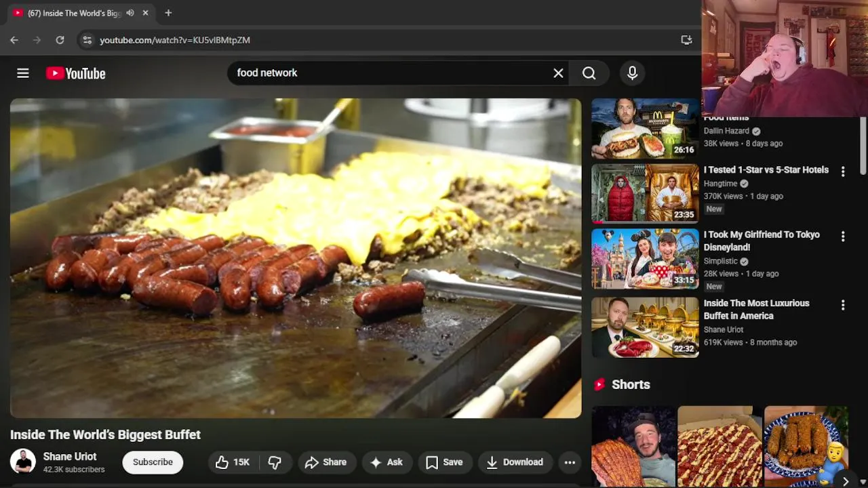Subscribe to Shane Uriot
This screenshot has width=868, height=488.
[x=153, y=462]
